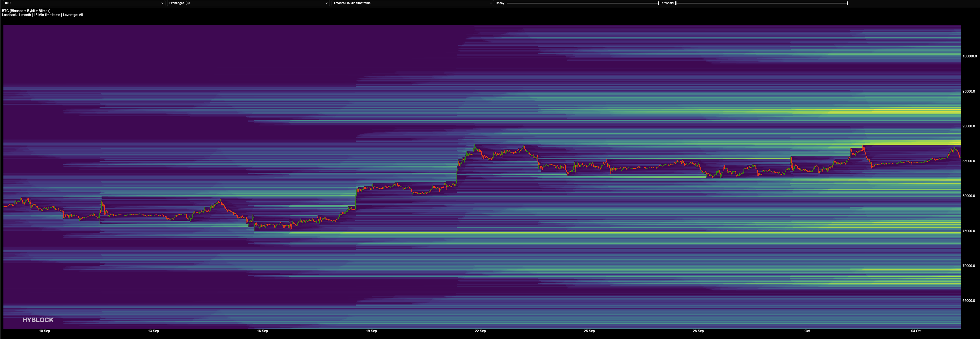Click the 90000.0 price axis label

(969, 126)
